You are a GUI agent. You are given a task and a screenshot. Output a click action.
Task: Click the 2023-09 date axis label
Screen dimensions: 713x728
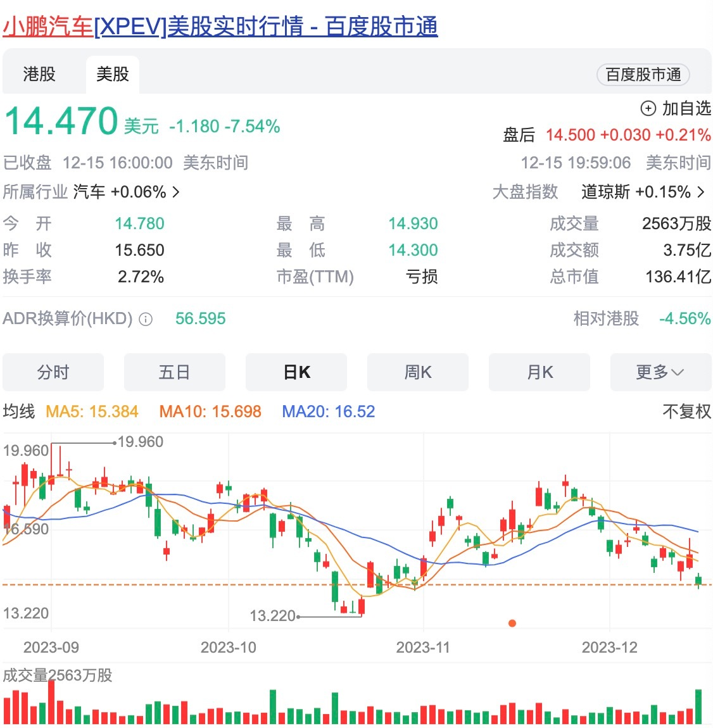pyautogui.click(x=51, y=647)
